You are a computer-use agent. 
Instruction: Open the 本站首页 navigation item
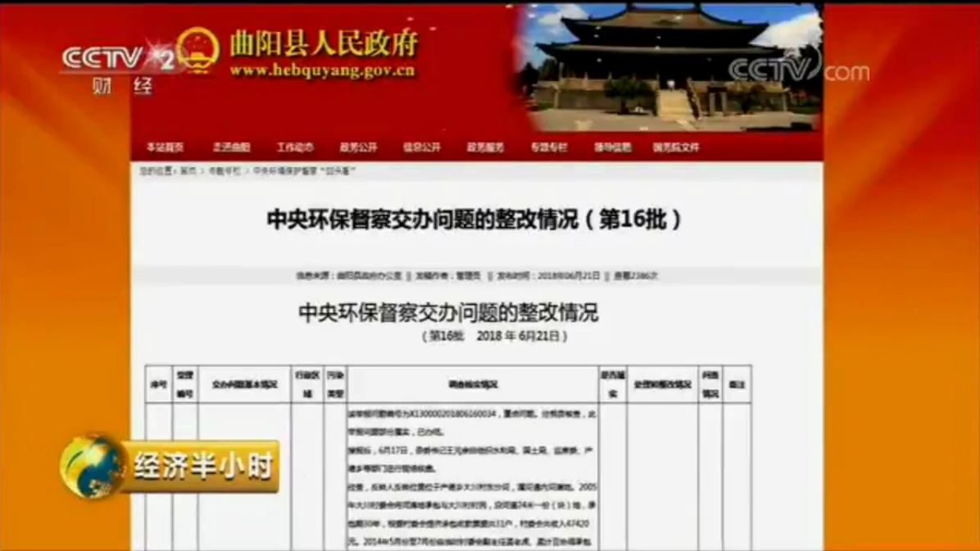[166, 148]
